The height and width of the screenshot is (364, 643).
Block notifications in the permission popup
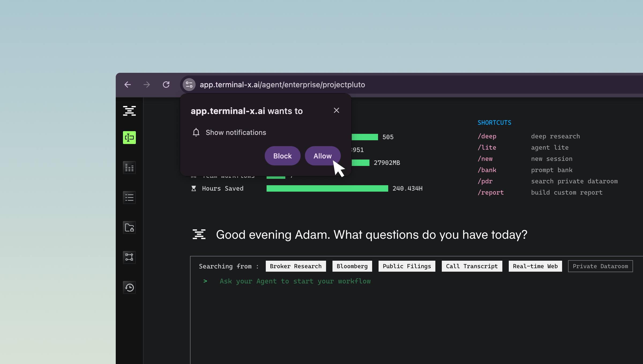click(x=282, y=156)
